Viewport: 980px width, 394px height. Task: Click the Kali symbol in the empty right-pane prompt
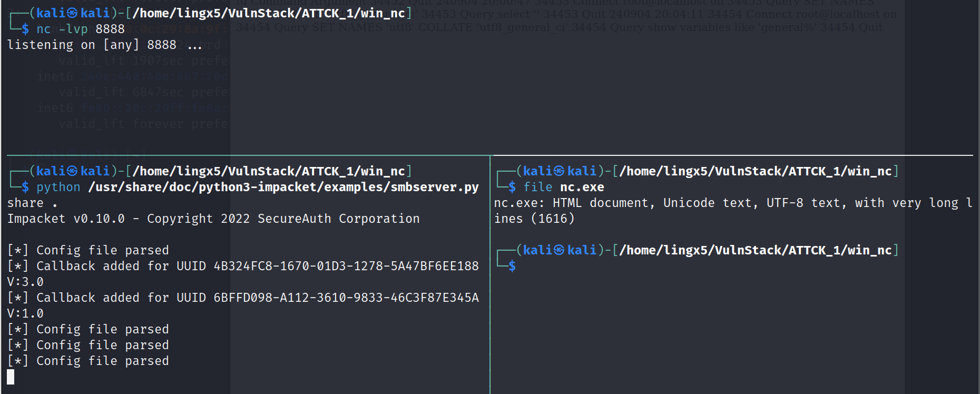(x=559, y=250)
